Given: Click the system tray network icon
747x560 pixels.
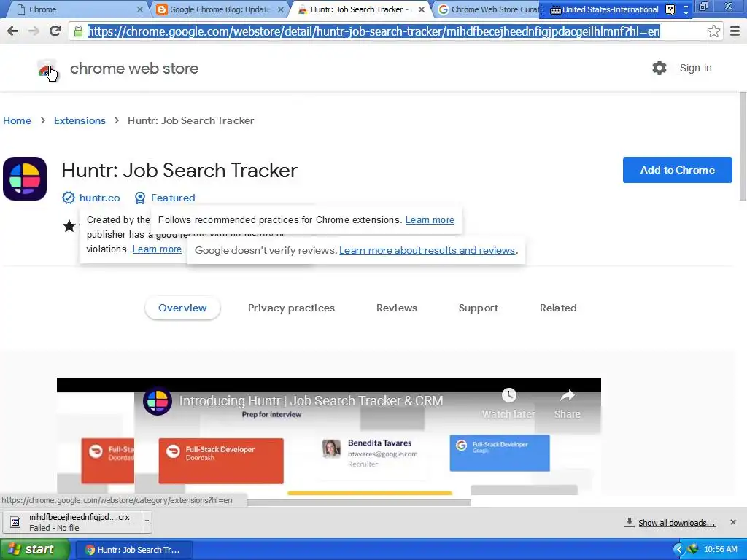Looking at the screenshot, I should tap(693, 549).
